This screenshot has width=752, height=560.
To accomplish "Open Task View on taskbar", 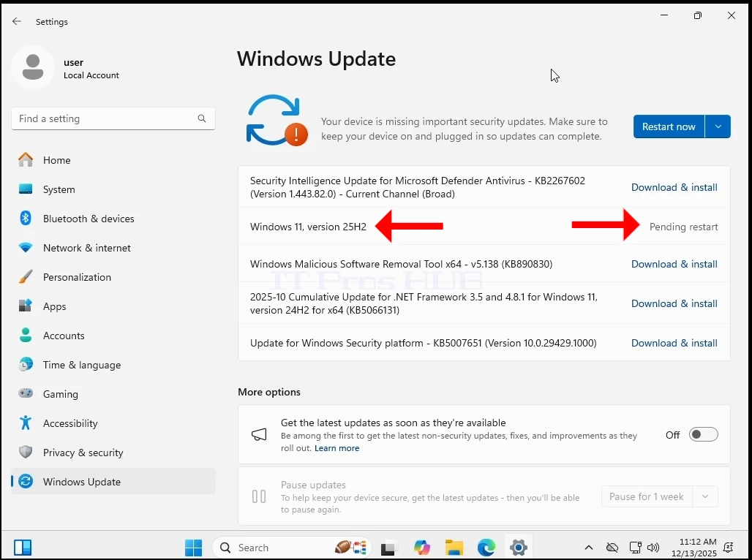I will coord(388,548).
